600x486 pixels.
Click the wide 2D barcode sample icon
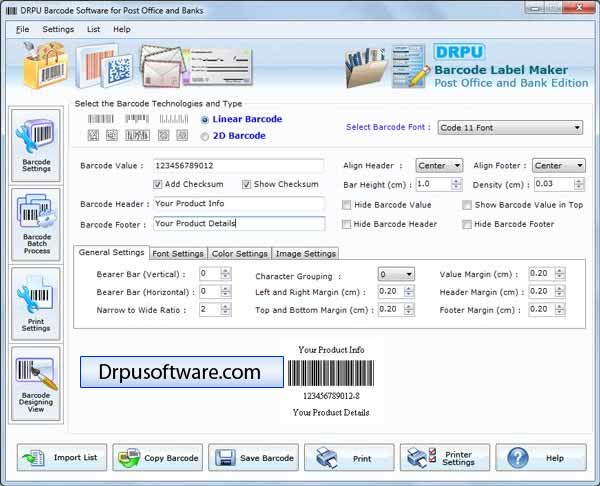137,135
